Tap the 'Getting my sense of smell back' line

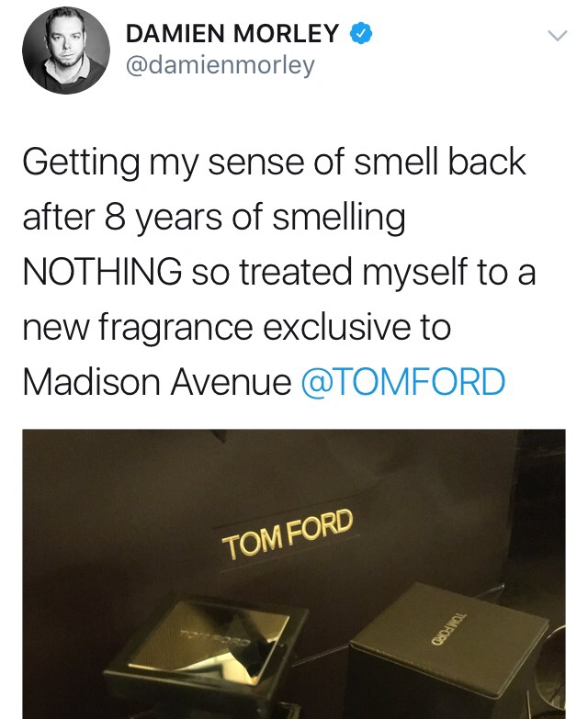point(275,163)
